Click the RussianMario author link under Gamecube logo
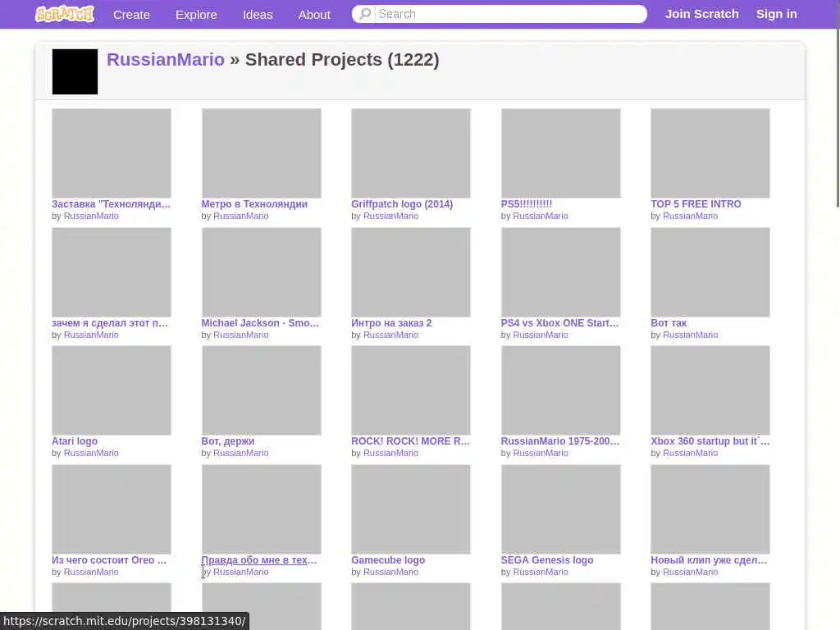Screen dimensions: 840x630 click(390, 572)
